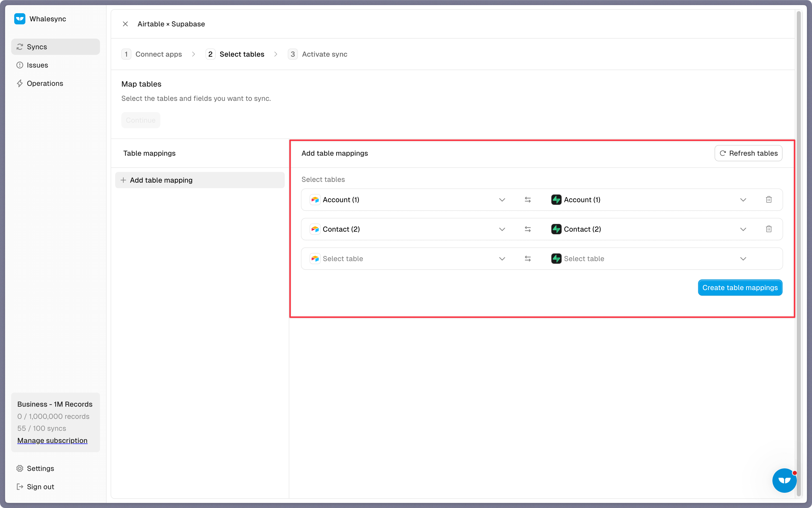Click the disabled Continue button
This screenshot has width=812, height=508.
click(141, 120)
